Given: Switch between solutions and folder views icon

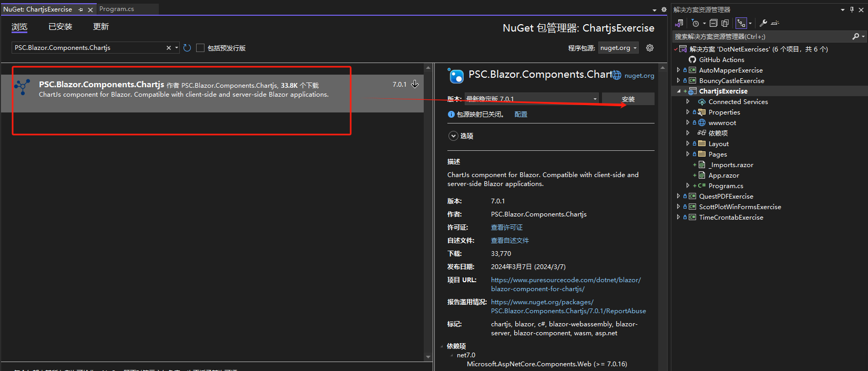Looking at the screenshot, I should click(x=679, y=23).
